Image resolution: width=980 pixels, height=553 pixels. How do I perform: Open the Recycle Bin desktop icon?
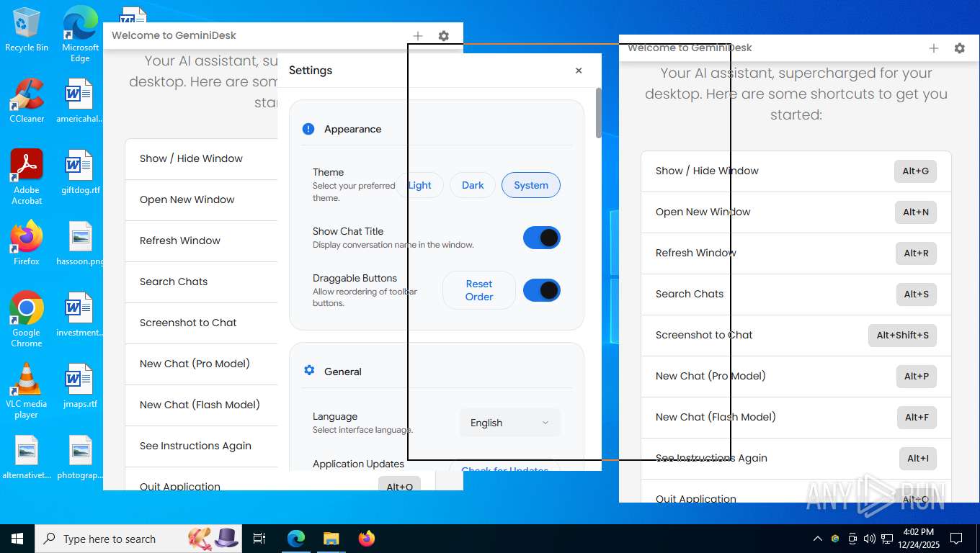(27, 30)
